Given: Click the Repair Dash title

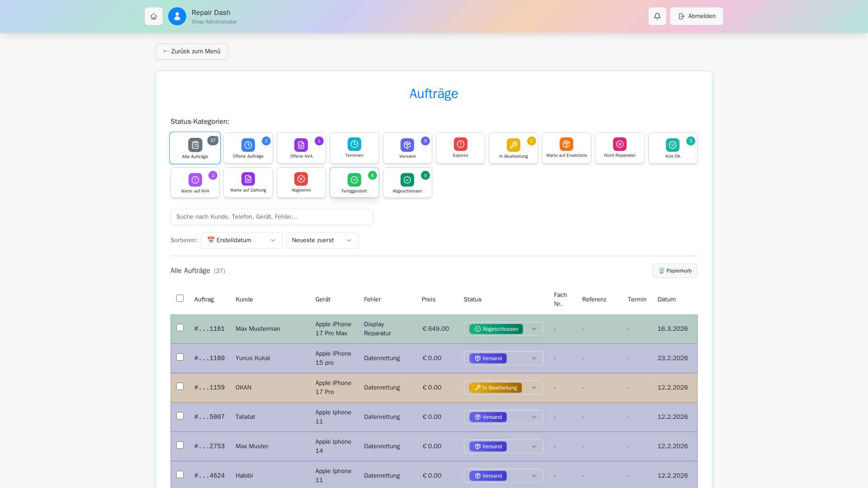Looking at the screenshot, I should click(x=211, y=13).
